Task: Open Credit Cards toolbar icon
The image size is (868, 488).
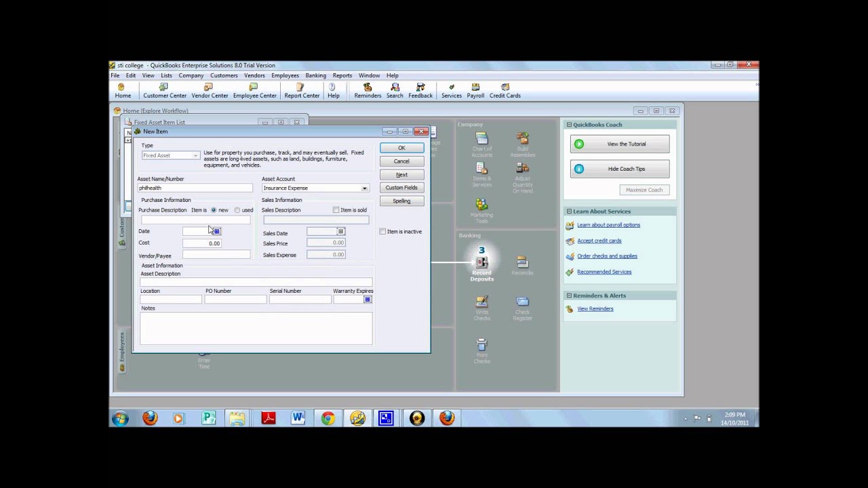Action: coord(505,91)
